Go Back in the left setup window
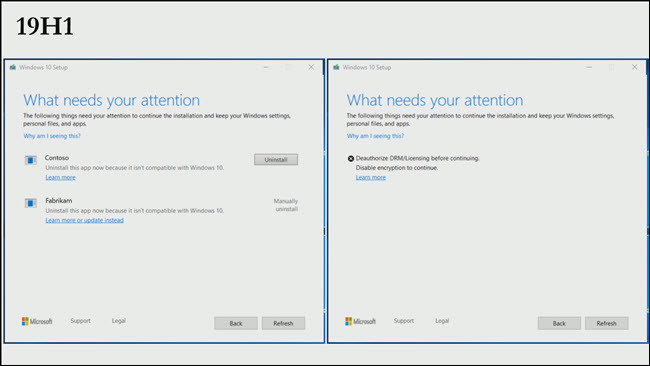 click(x=236, y=323)
